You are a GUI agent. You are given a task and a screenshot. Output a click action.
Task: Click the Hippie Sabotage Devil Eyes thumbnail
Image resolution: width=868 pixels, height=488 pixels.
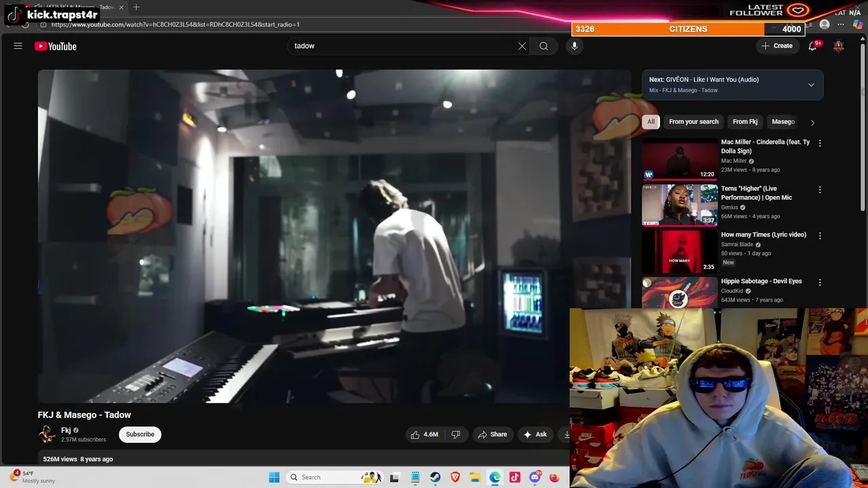pos(679,293)
